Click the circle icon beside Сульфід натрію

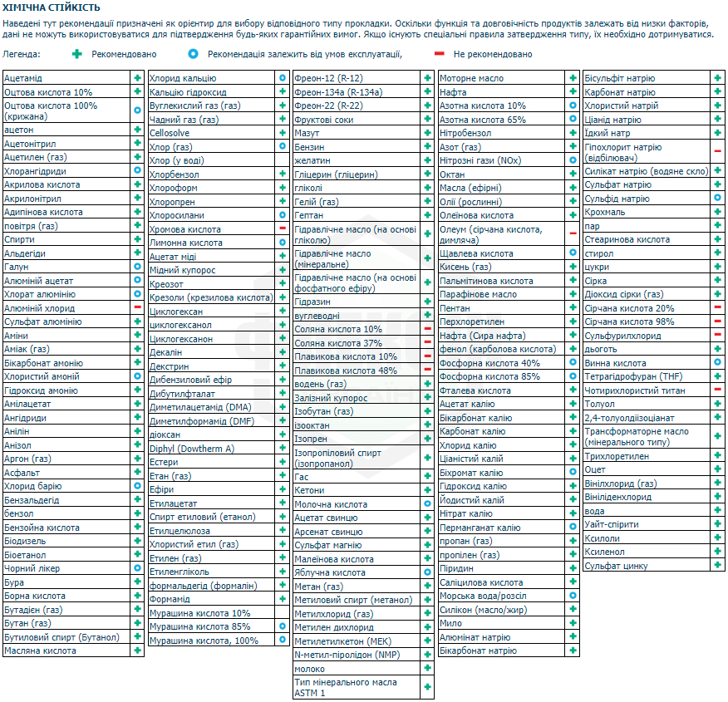(717, 198)
